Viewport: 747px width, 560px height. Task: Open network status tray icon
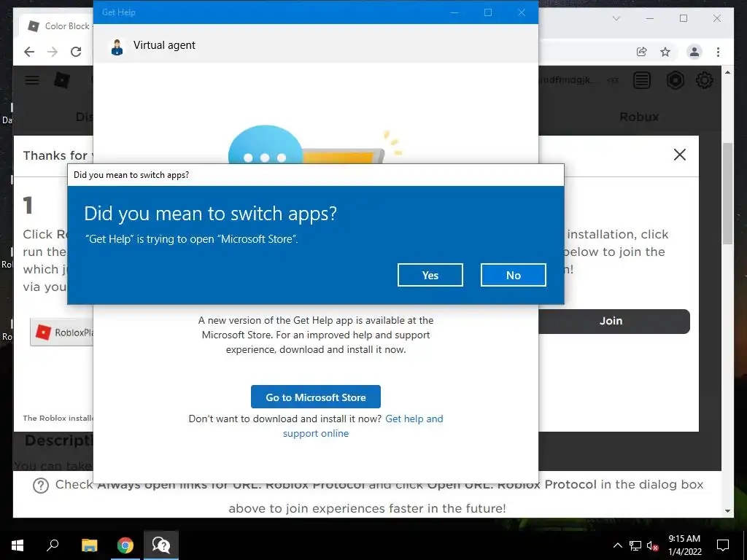click(635, 545)
